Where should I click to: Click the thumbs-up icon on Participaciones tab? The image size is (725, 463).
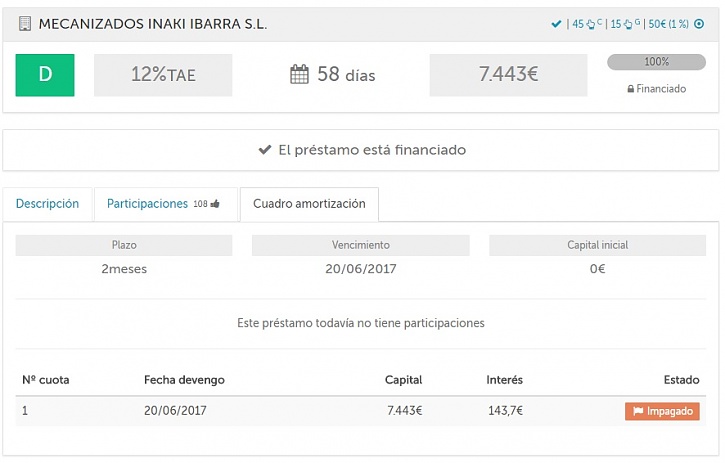tap(215, 204)
